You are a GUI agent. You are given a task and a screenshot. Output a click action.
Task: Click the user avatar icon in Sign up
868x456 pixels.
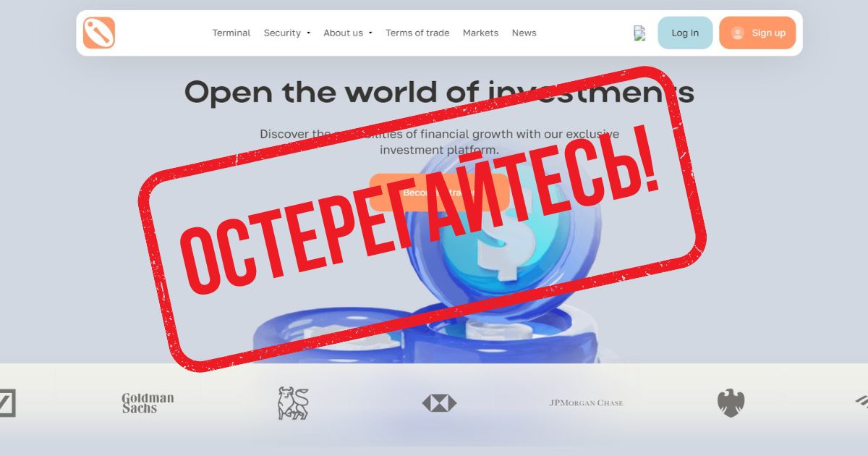point(738,33)
